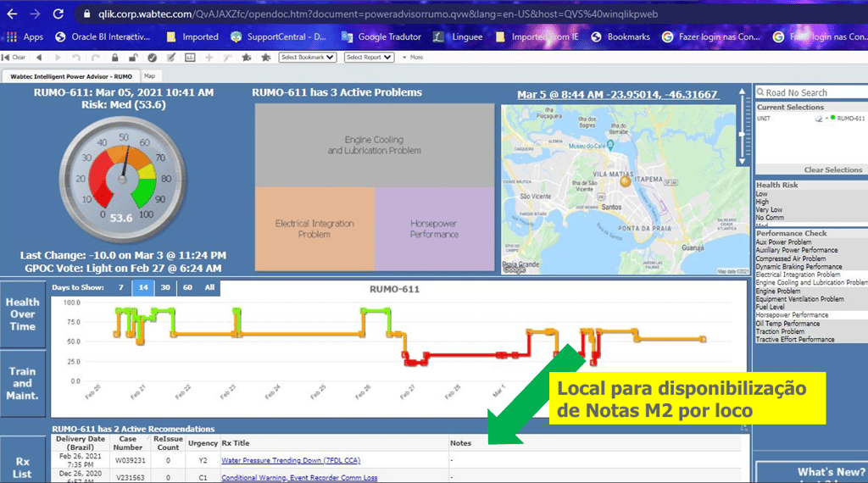Open Water Pressure Trending Down Rx link
This screenshot has height=483, width=868.
[291, 460]
